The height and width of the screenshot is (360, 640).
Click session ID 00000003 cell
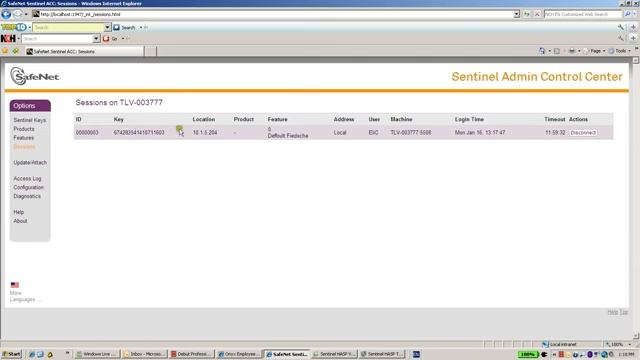click(87, 133)
